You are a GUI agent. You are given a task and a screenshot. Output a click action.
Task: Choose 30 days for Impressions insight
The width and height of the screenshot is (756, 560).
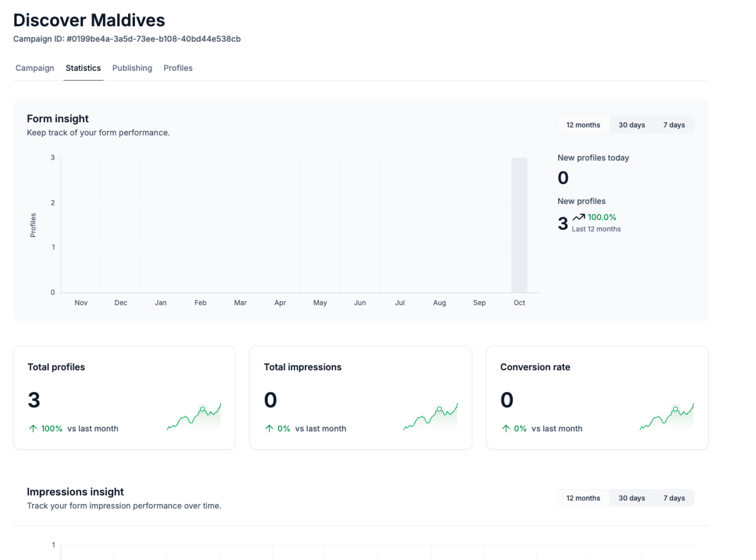[x=631, y=498]
